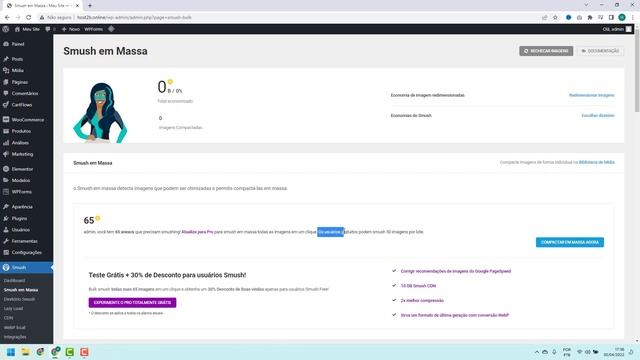Open the Plugins sidebar icon

6,218
